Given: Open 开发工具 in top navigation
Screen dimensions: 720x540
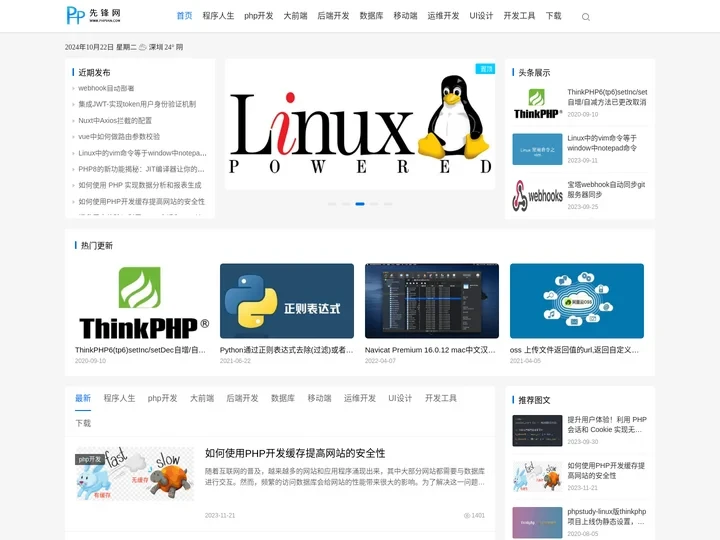Looking at the screenshot, I should tap(519, 16).
